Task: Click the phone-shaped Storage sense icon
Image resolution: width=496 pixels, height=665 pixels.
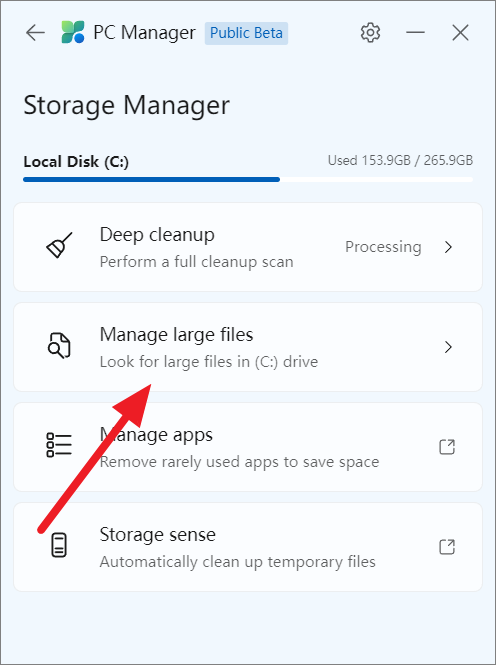Action: click(59, 545)
